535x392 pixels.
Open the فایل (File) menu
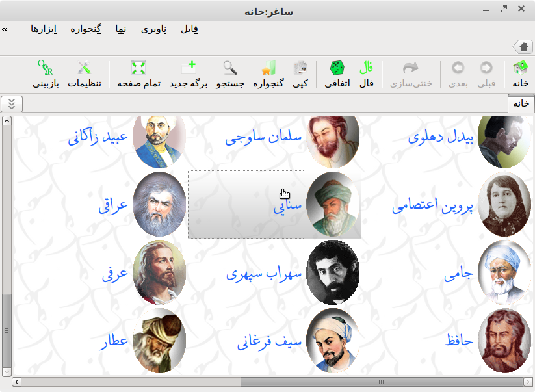189,29
